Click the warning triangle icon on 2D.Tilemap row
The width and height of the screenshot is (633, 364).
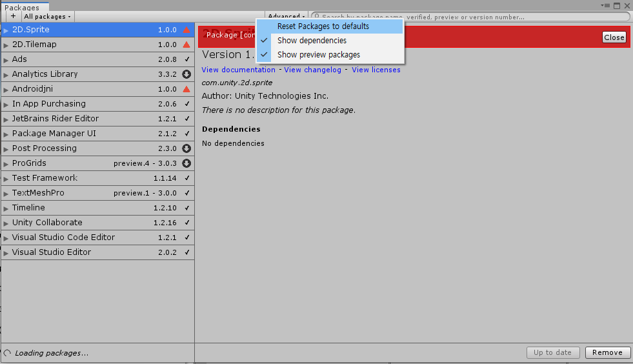(x=186, y=45)
